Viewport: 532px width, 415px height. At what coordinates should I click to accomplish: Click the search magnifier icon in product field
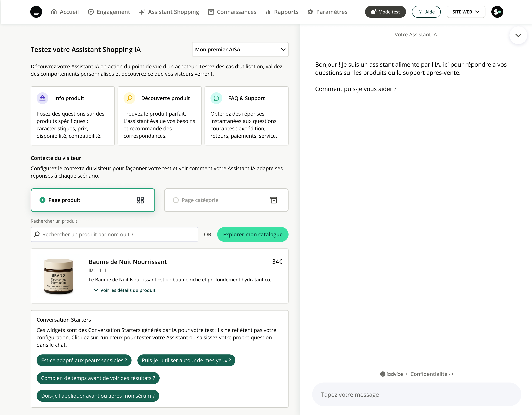[37, 234]
